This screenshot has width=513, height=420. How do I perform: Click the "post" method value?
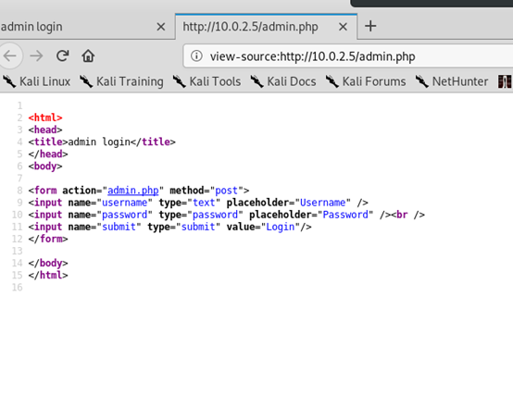coord(226,191)
